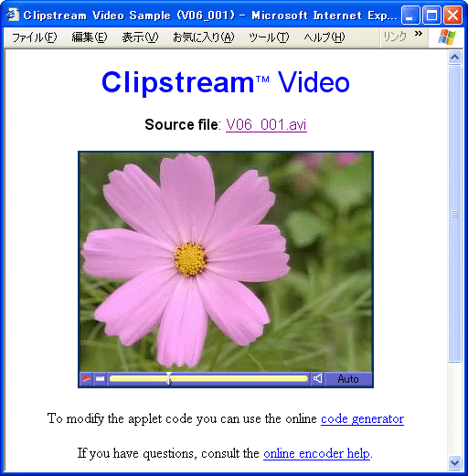The width and height of the screenshot is (468, 476).
Task: Expand the links toolbar chevron
Action: click(419, 33)
